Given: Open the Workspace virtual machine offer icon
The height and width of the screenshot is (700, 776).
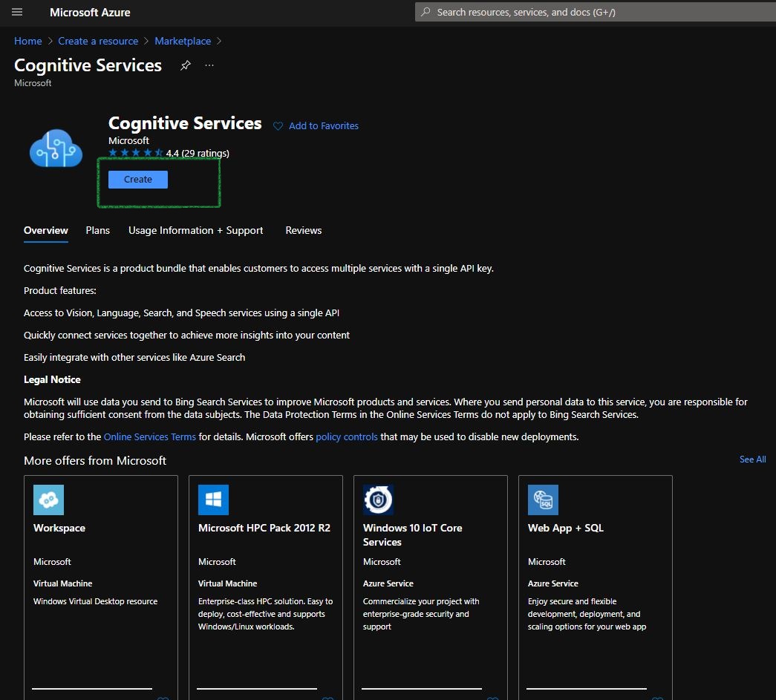Looking at the screenshot, I should coord(48,500).
